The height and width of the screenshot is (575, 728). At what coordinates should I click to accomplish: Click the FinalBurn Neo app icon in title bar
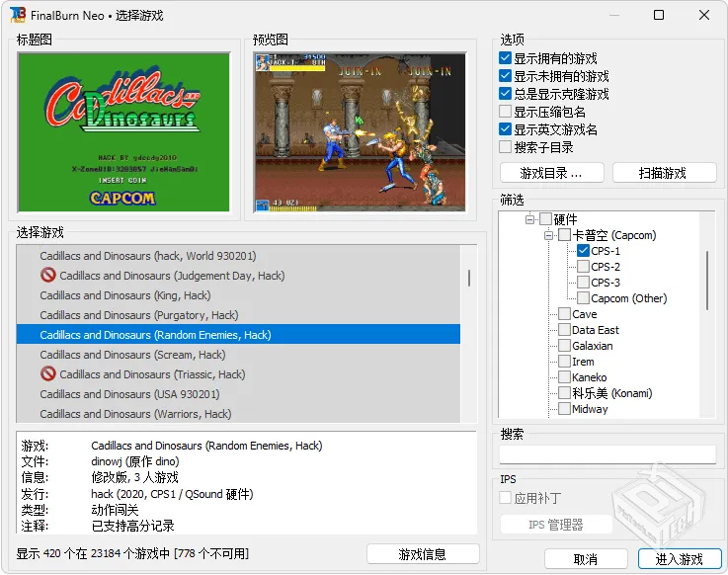tap(17, 15)
